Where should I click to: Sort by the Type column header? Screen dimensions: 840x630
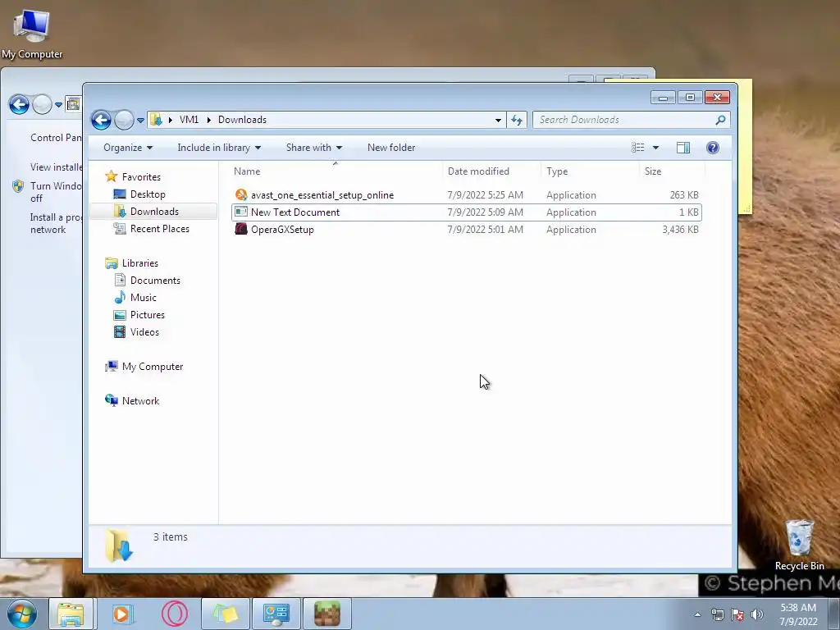(557, 171)
